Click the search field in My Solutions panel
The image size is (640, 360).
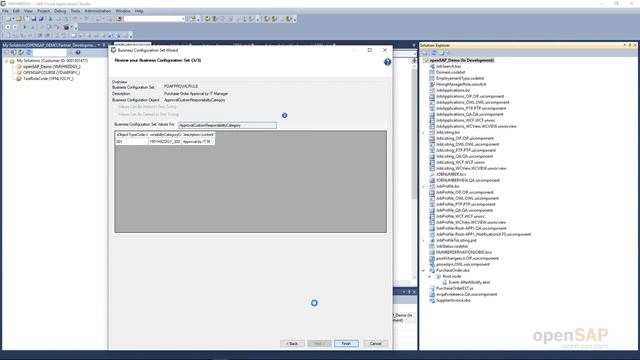[x=49, y=53]
